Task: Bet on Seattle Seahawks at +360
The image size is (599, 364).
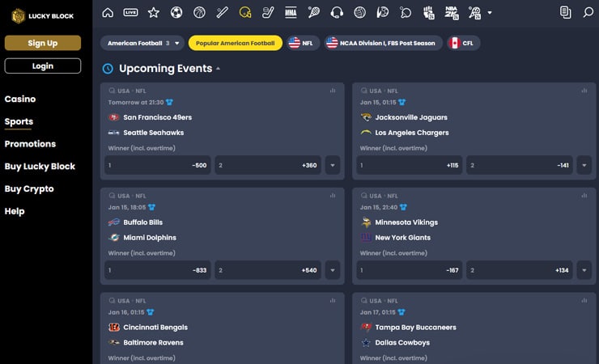Action: [268, 165]
